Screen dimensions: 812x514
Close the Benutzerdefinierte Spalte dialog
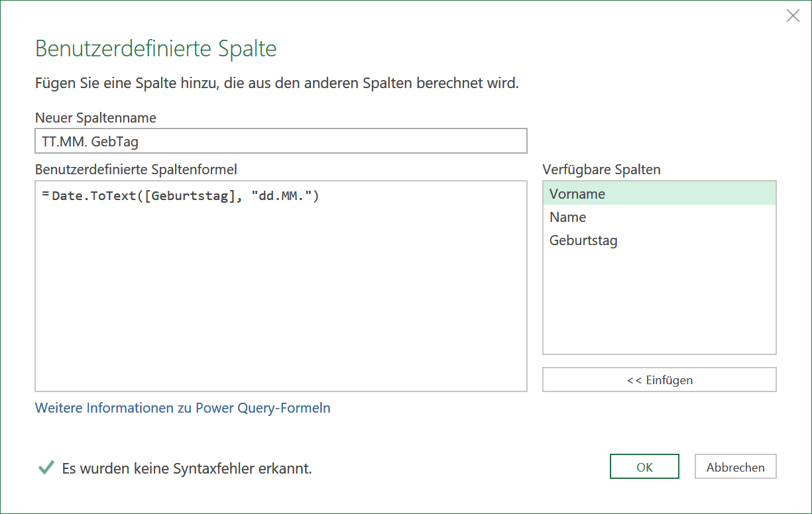click(793, 16)
